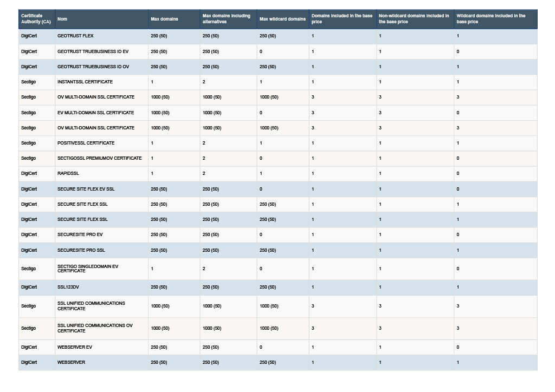Click the WEBSERVER EV row name

75,348
